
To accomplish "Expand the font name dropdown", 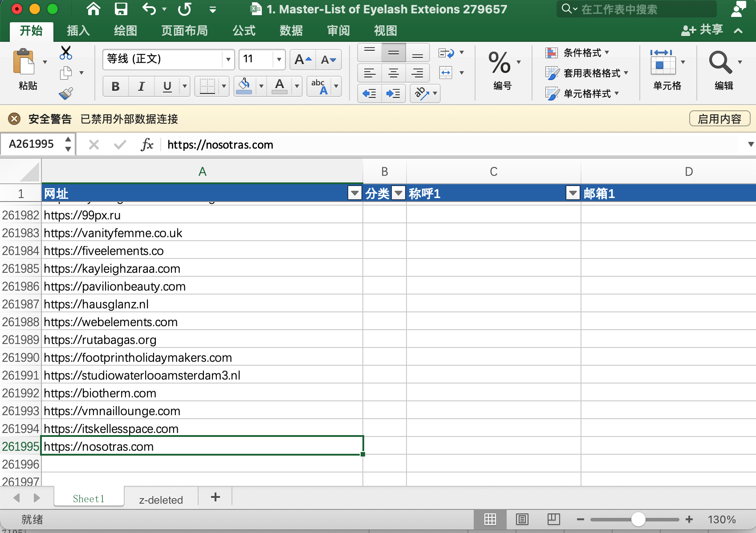I will coord(228,60).
